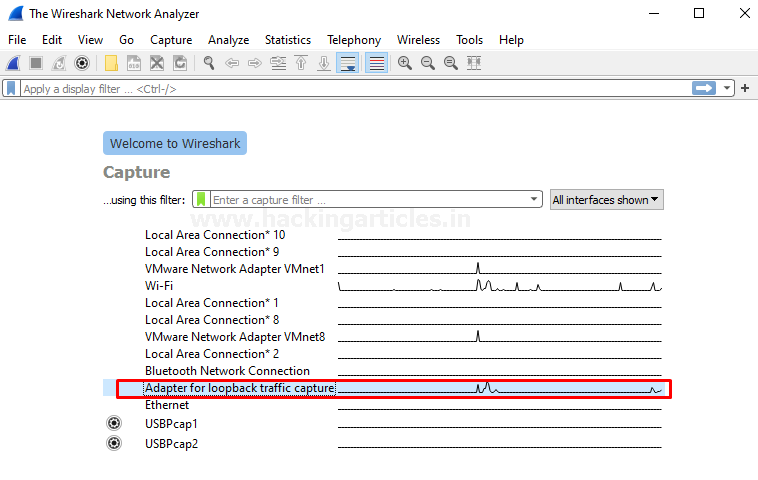Open a capture file with the folder icon
Viewport: 758px width, 480px height.
coord(111,63)
